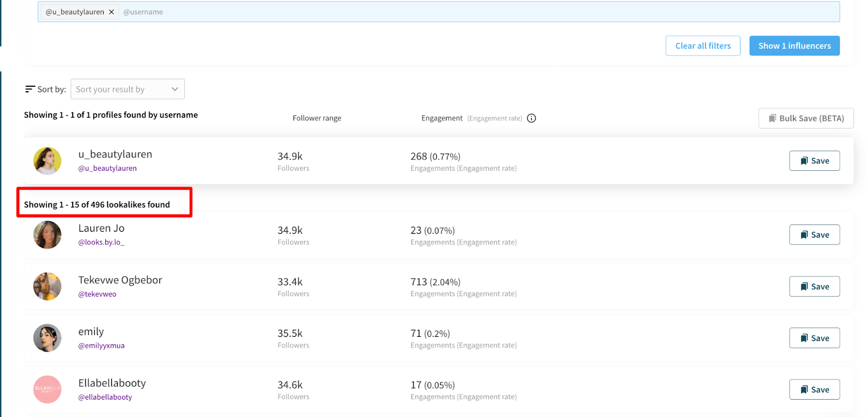Image resolution: width=868 pixels, height=417 pixels.
Task: Open u_beautylauren profile avatar
Action: pyautogui.click(x=47, y=161)
